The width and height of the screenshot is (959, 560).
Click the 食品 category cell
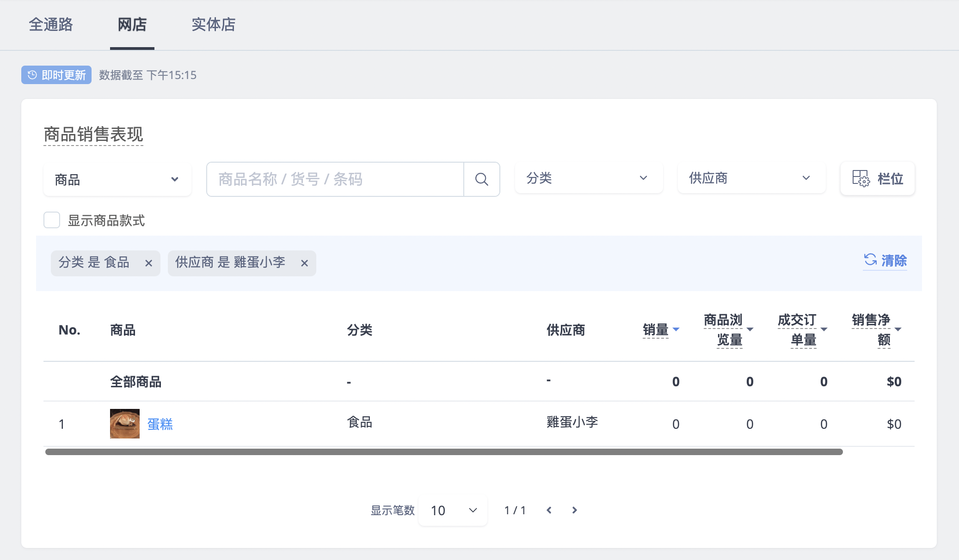(360, 422)
